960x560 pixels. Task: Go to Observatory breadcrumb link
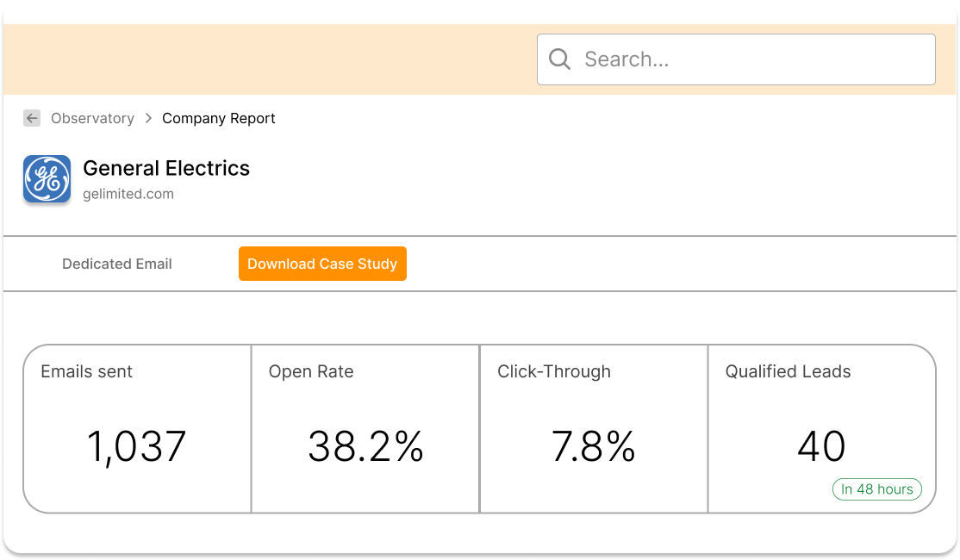[x=92, y=119]
